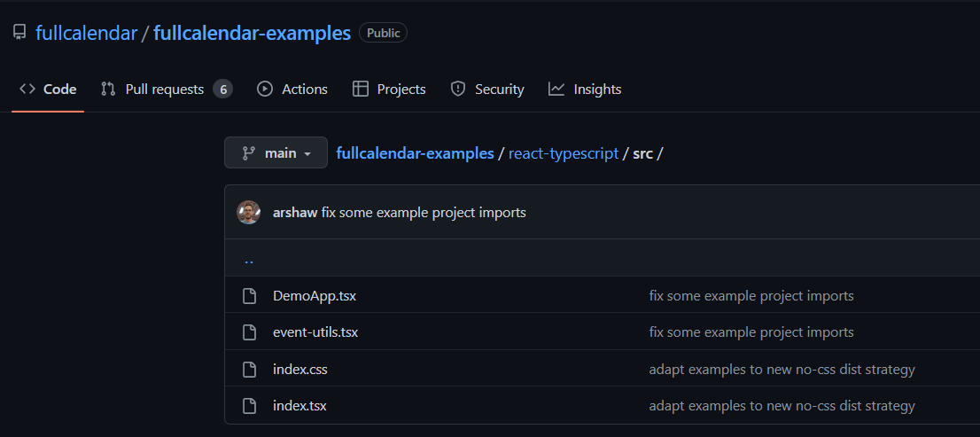The height and width of the screenshot is (437, 980).
Task: Click the Actions play circle icon
Action: [265, 89]
